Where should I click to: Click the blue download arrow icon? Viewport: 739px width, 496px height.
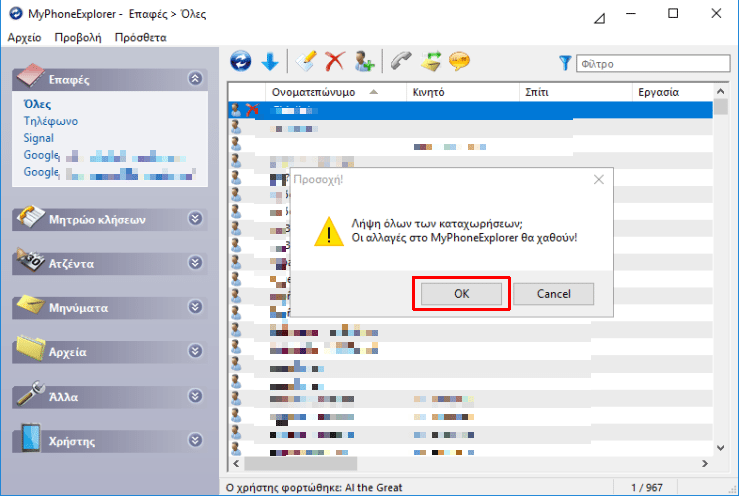point(270,61)
